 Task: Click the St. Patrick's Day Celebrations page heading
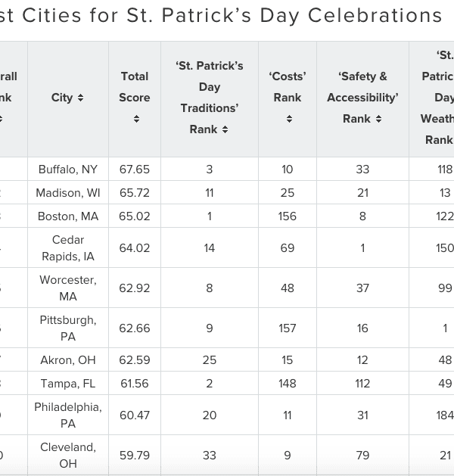pyautogui.click(x=222, y=15)
